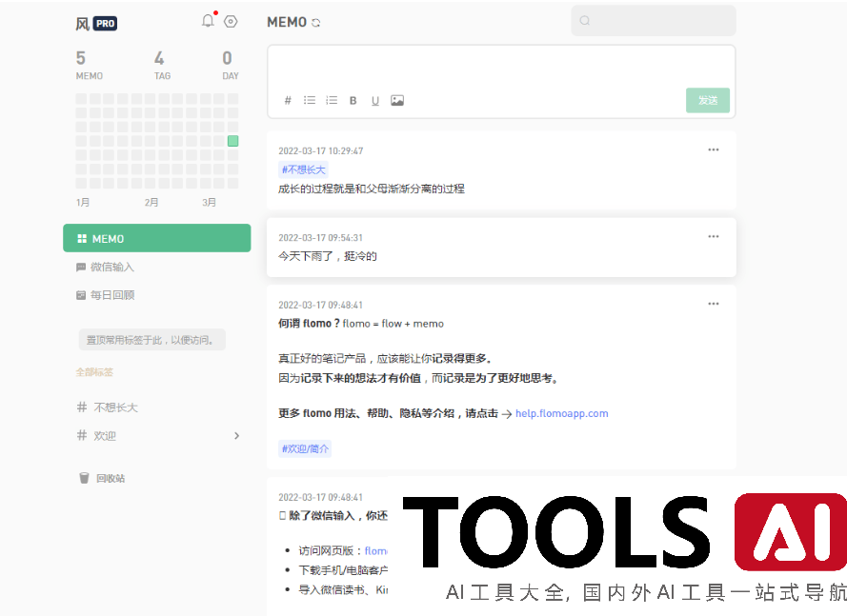Open the help.flomoapp.com link
This screenshot has height=616, width=847.
tap(561, 413)
